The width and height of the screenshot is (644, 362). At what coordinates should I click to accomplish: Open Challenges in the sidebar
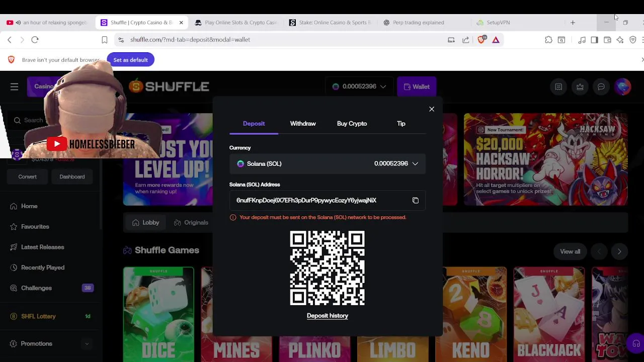[x=36, y=288]
